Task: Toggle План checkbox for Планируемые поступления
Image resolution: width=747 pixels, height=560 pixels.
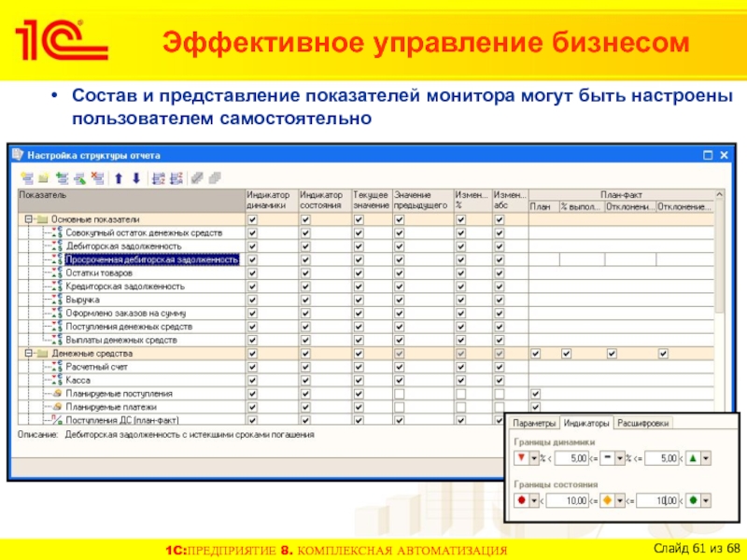Action: [x=536, y=394]
